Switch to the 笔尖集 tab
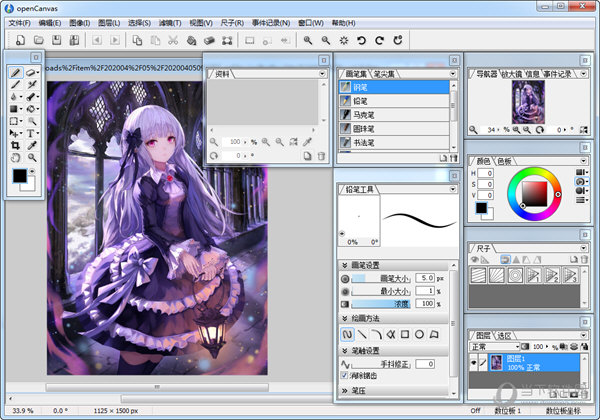The image size is (600, 420). 384,74
